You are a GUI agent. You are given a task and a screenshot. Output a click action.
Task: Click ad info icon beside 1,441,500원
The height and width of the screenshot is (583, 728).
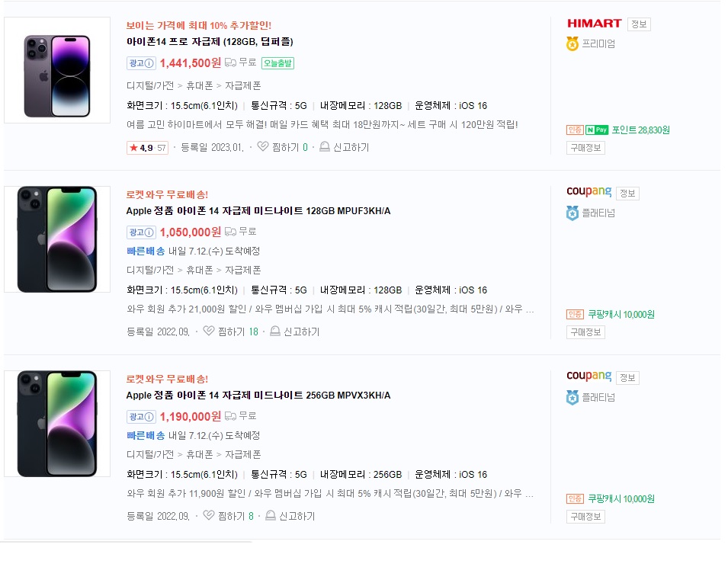pos(149,63)
